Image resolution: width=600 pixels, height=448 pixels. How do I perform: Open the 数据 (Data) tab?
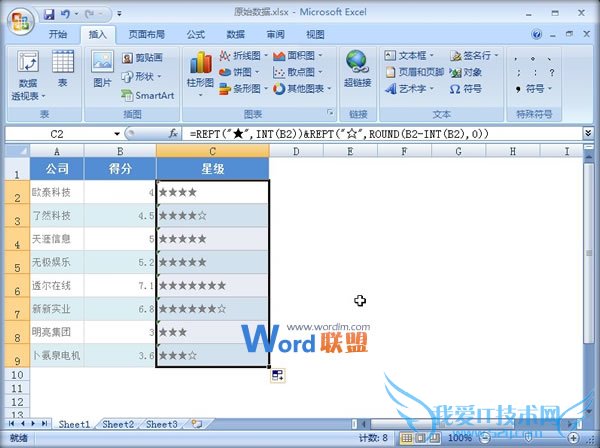pyautogui.click(x=236, y=34)
